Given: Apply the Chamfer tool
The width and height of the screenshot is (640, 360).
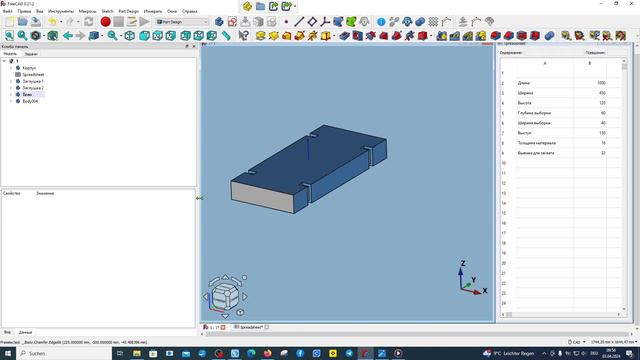Looking at the screenshot, I should click(509, 36).
